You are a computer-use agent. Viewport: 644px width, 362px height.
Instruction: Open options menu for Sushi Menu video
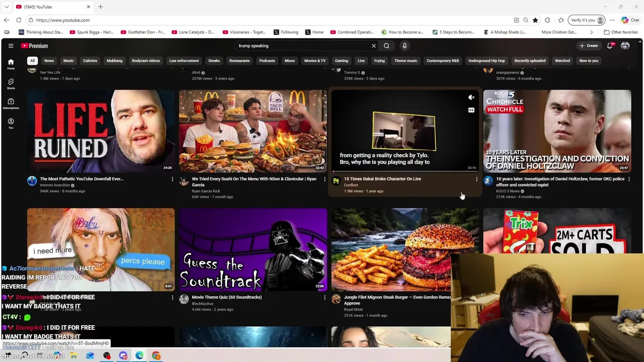(325, 179)
